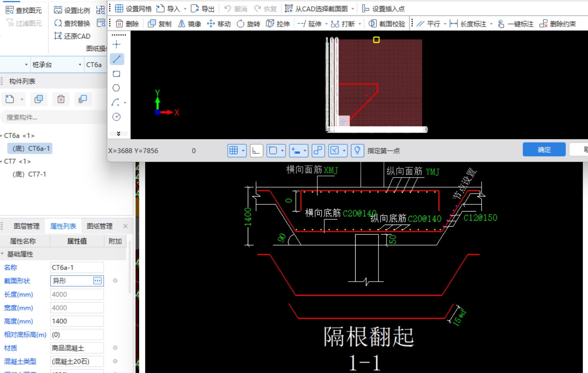This screenshot has height=373, width=588.
Task: Click the new component icon in 构件列表
Action: [10, 99]
